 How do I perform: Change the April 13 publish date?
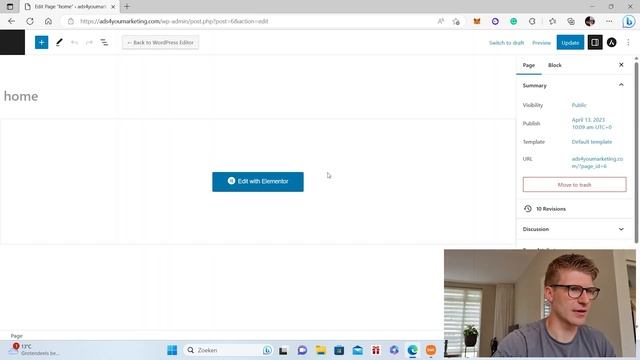[x=591, y=123]
